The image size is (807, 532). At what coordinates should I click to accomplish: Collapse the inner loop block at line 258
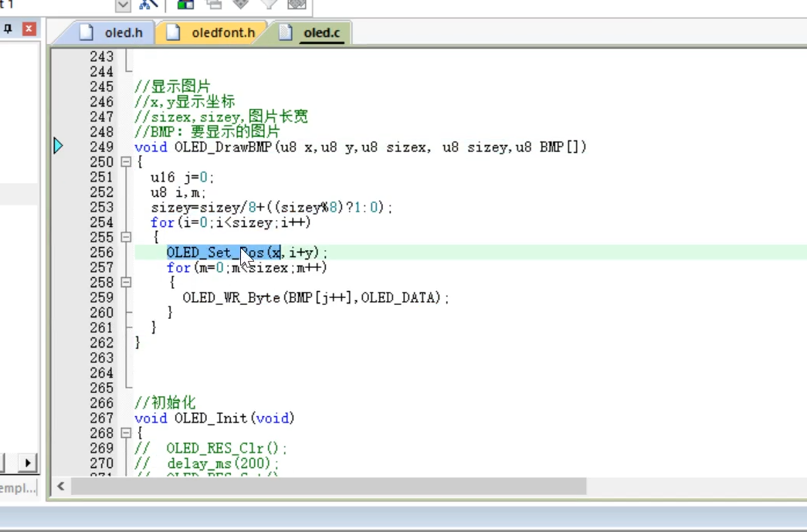[x=126, y=283]
